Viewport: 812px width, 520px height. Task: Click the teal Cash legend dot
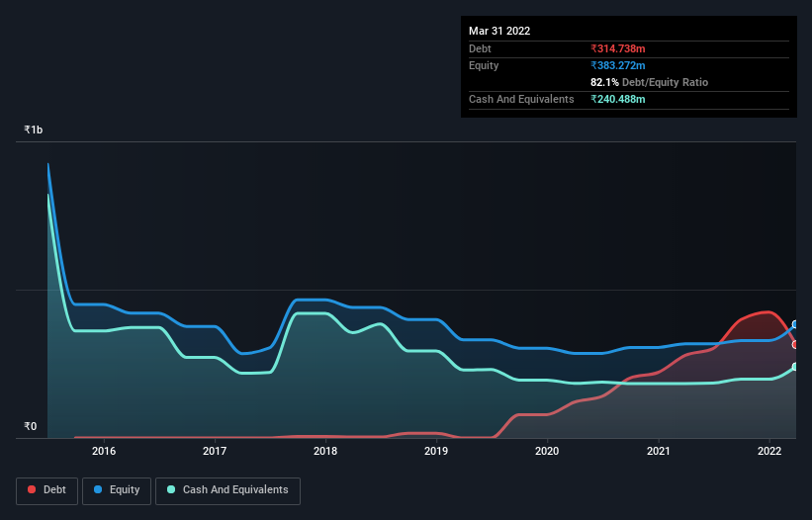[171, 489]
